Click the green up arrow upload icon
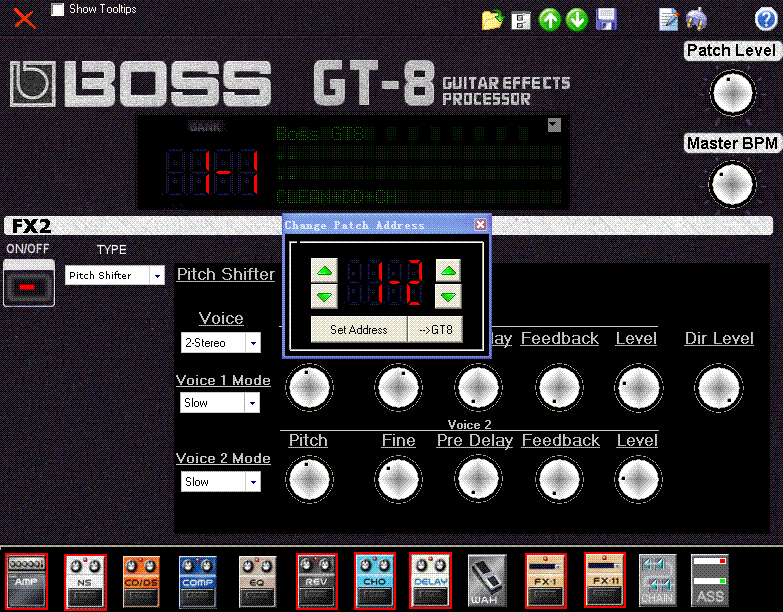Screen dimensions: 783x612 [x=549, y=20]
